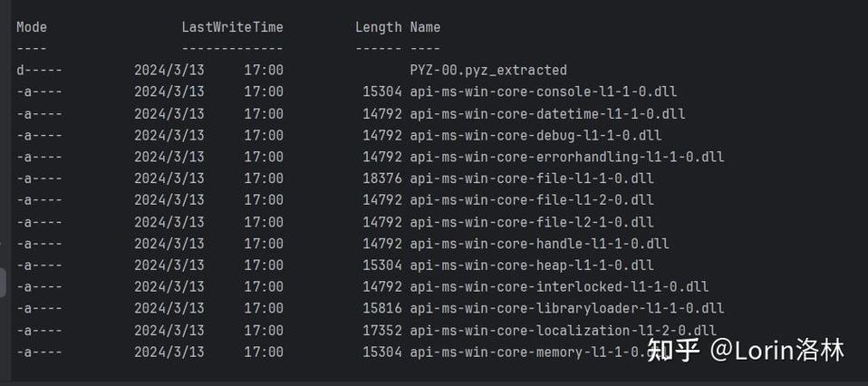Select api-ms-win-core-handle-l1-1-0.dll entry

539,244
